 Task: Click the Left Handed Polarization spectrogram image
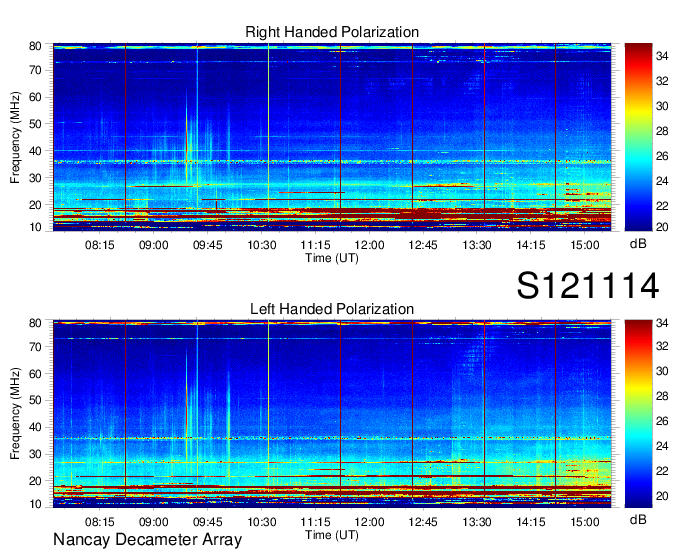332,414
